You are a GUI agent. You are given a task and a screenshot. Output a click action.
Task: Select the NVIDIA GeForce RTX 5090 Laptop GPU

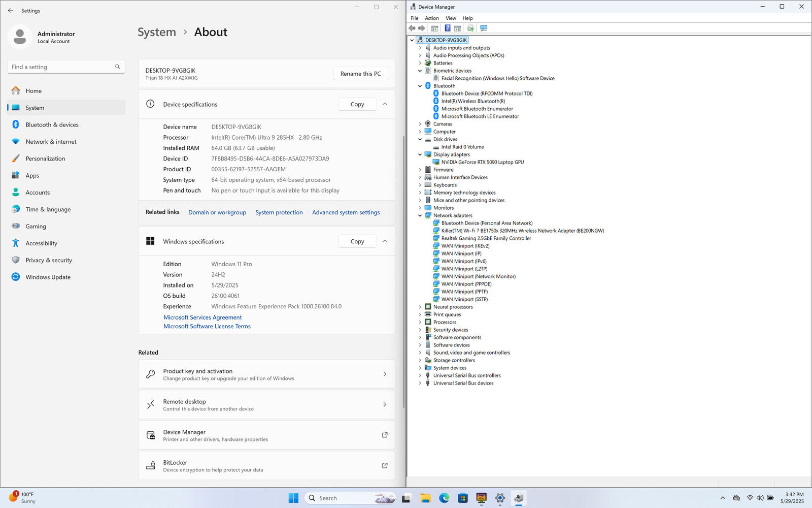[x=482, y=162]
